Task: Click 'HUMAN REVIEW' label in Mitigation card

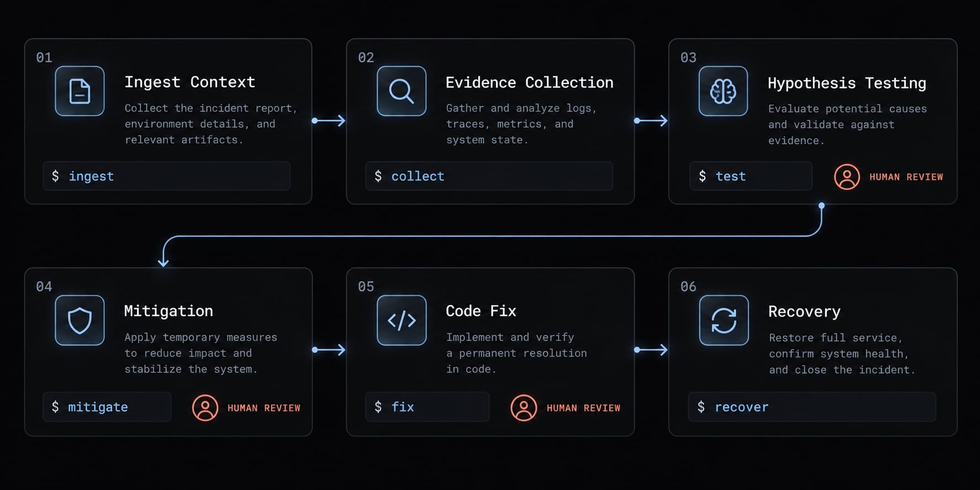Action: [x=264, y=408]
